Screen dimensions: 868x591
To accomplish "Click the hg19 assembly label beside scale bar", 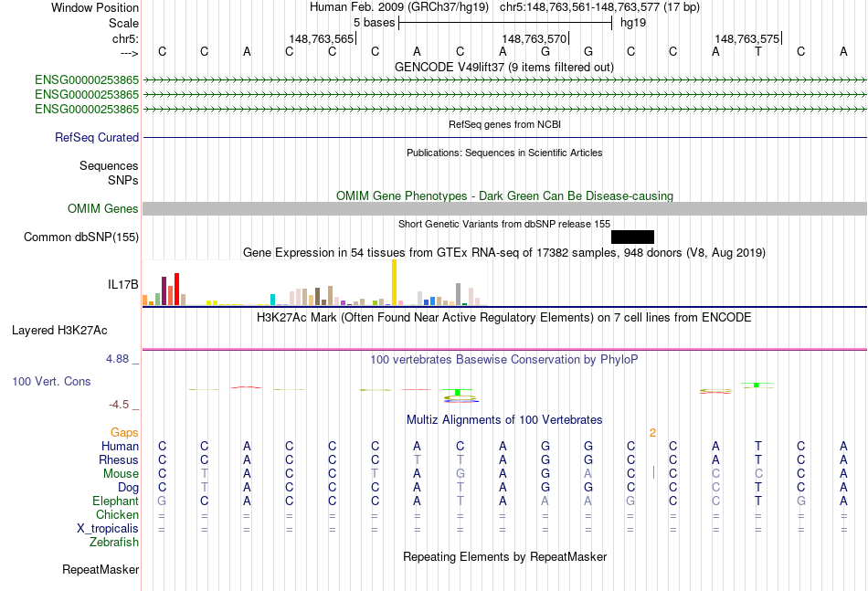I will (633, 23).
